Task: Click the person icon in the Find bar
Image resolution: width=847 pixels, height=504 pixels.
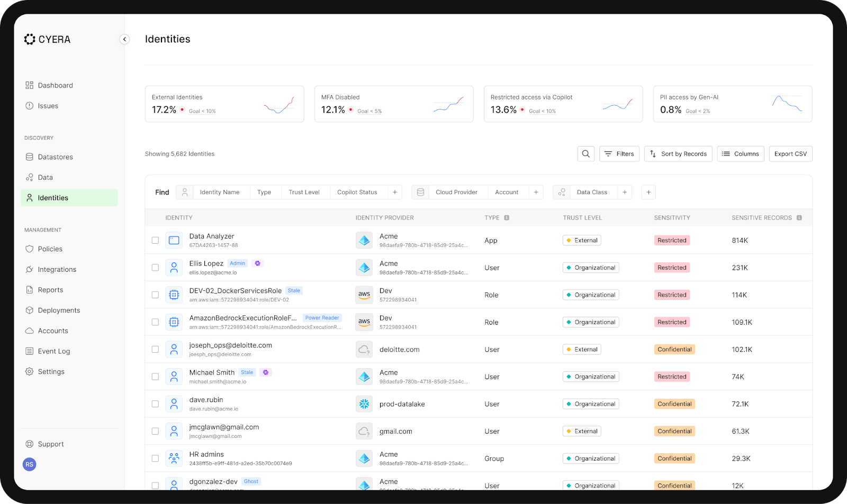Action: point(185,192)
